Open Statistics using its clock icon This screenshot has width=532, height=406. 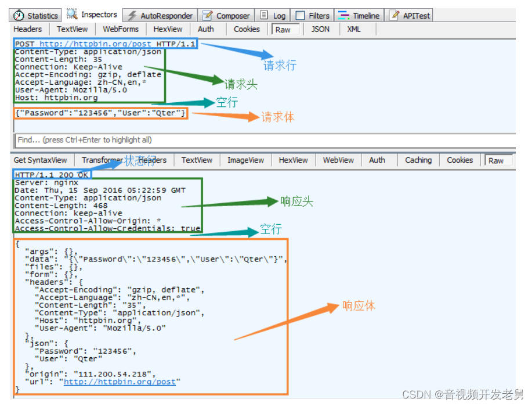click(17, 15)
